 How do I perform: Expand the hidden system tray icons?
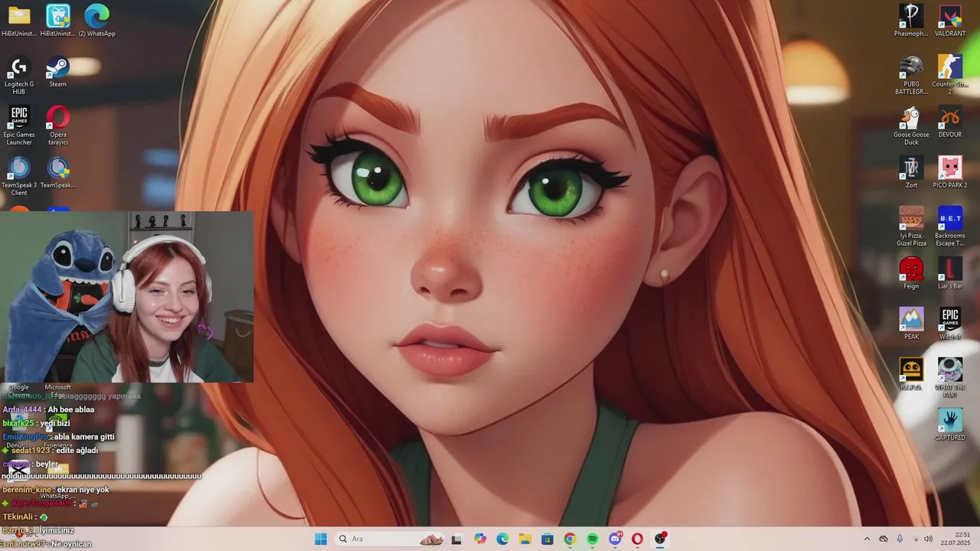pos(867,539)
